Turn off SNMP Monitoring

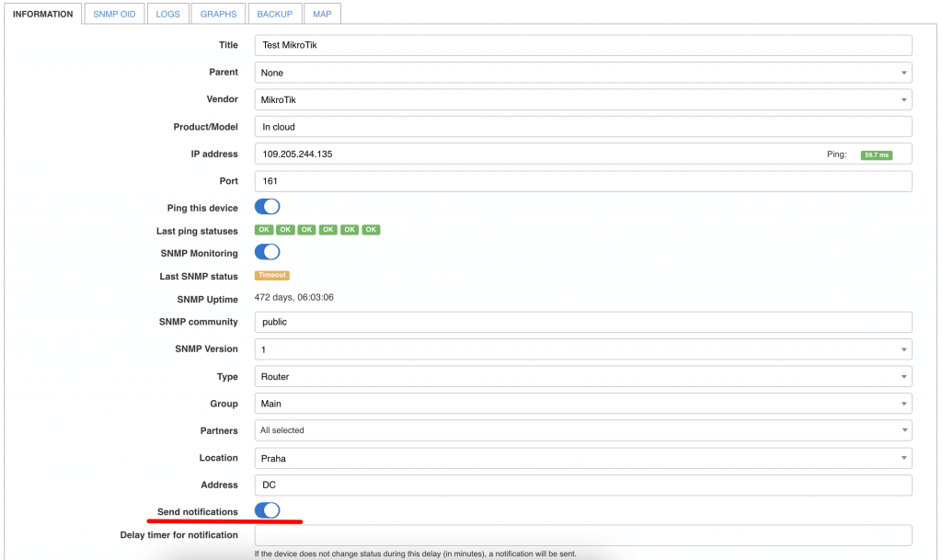coord(267,253)
